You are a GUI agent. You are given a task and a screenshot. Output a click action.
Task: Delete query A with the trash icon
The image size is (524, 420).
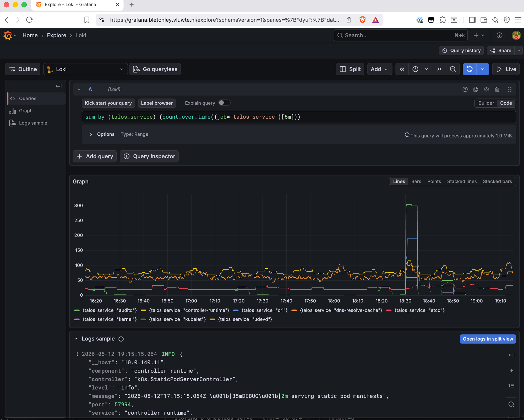click(x=497, y=90)
